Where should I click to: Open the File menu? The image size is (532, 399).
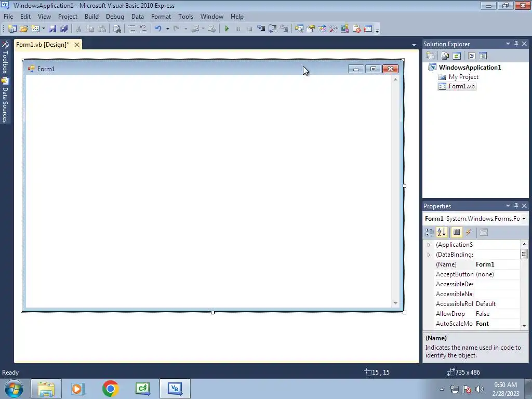(x=8, y=16)
